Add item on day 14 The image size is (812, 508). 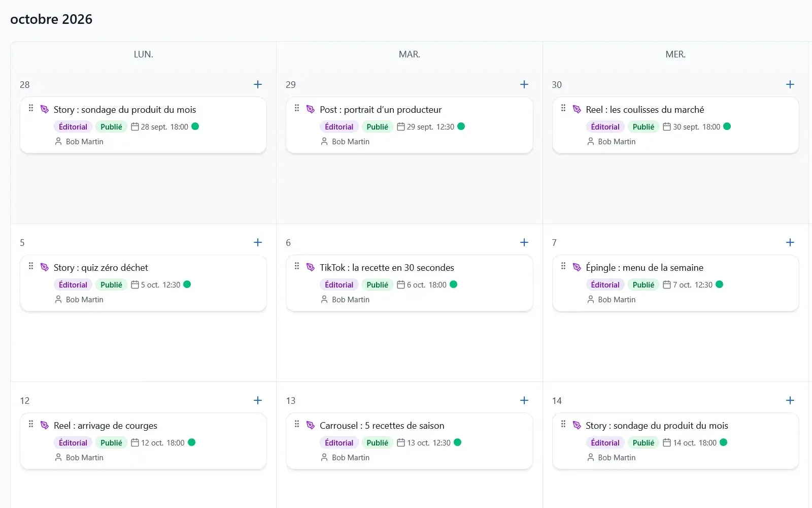pos(790,400)
